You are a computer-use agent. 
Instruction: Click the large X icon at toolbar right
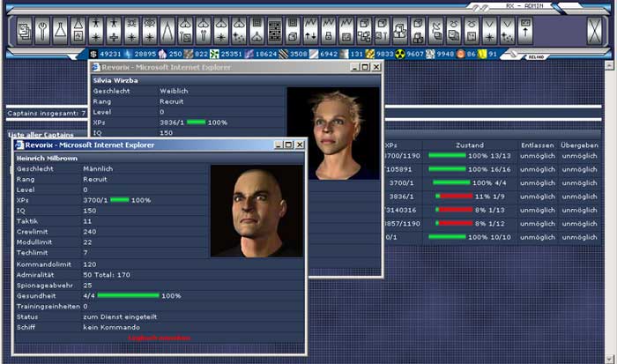coord(595,31)
